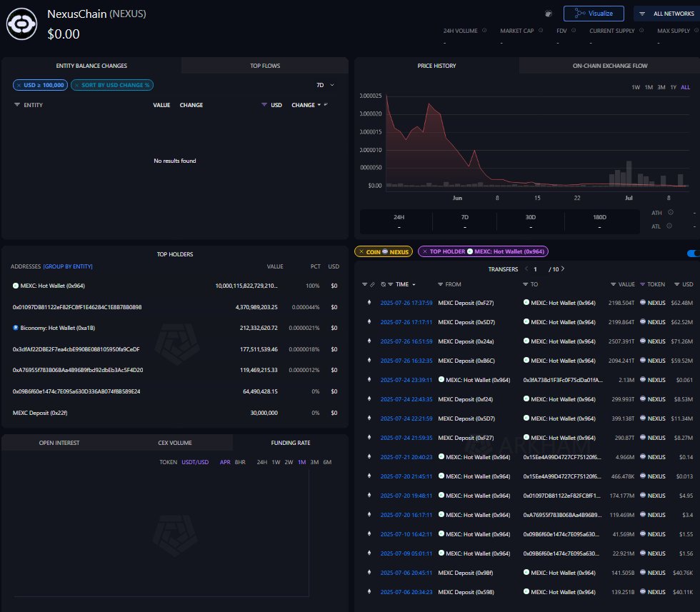Open the MEXC Deposit (0x22f) holder
Image resolution: width=700 pixels, height=612 pixels.
pos(40,413)
